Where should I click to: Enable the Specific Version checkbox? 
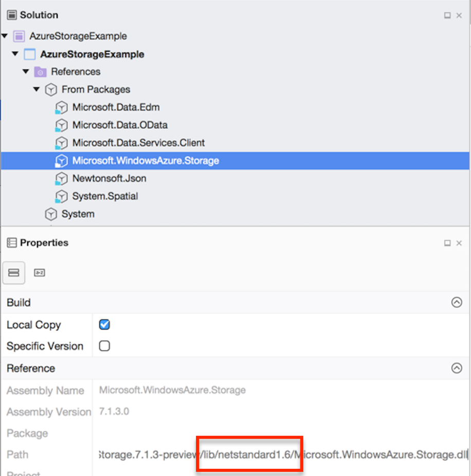click(x=104, y=346)
